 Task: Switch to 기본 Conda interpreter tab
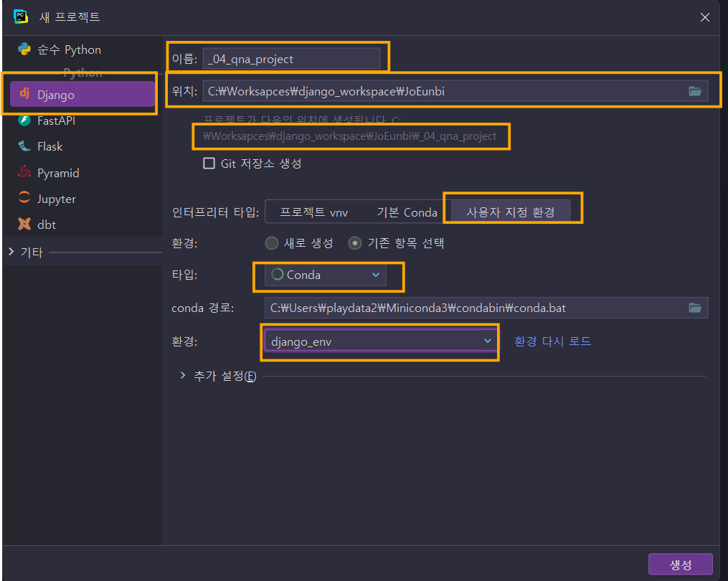point(407,212)
